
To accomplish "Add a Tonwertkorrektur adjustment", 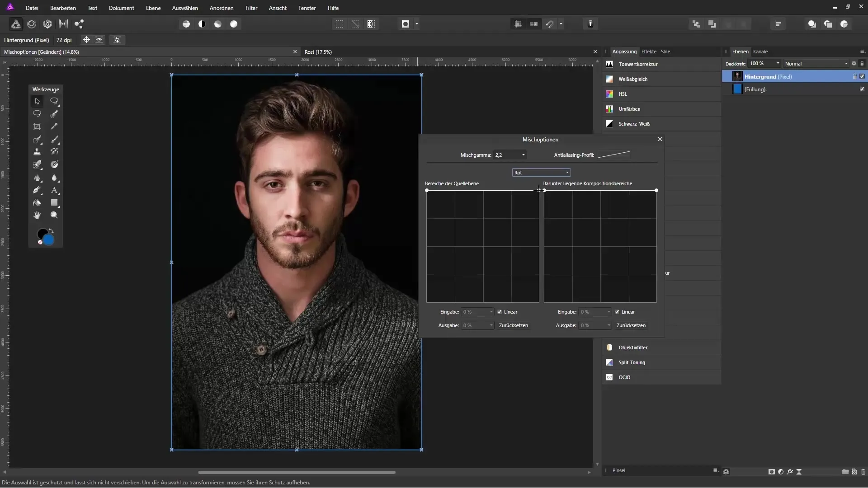I will (x=661, y=64).
